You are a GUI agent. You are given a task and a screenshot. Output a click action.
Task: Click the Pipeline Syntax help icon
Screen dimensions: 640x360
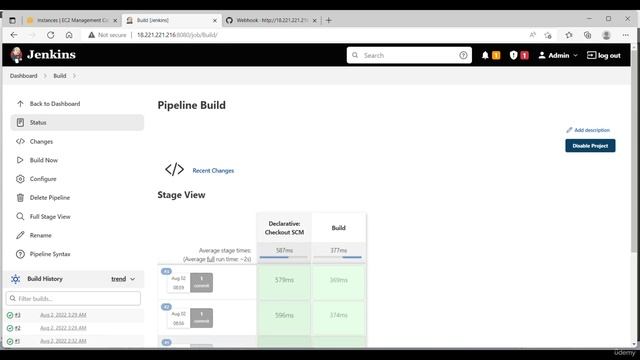pyautogui.click(x=20, y=254)
